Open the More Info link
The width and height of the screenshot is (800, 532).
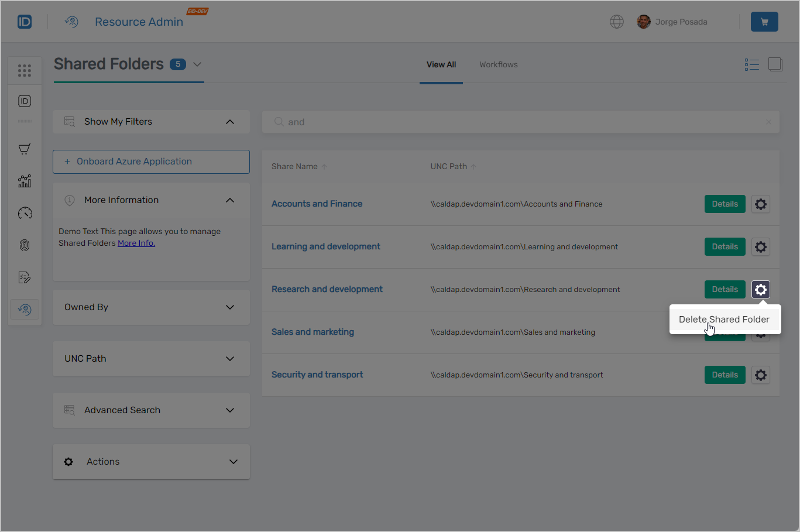coord(136,242)
